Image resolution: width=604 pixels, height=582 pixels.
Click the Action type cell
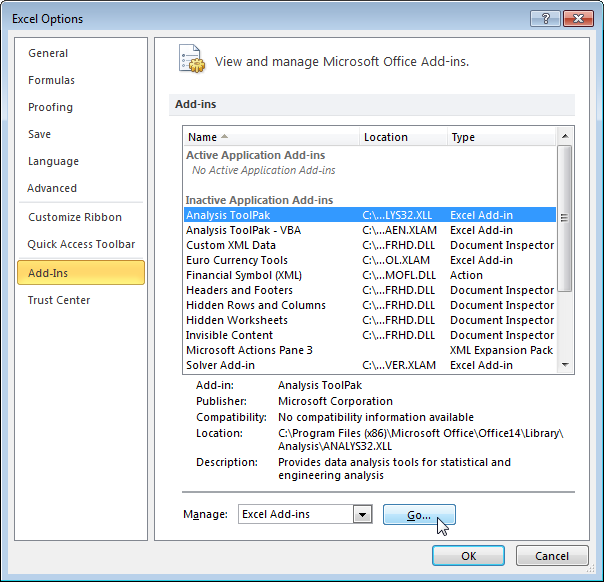(x=466, y=275)
